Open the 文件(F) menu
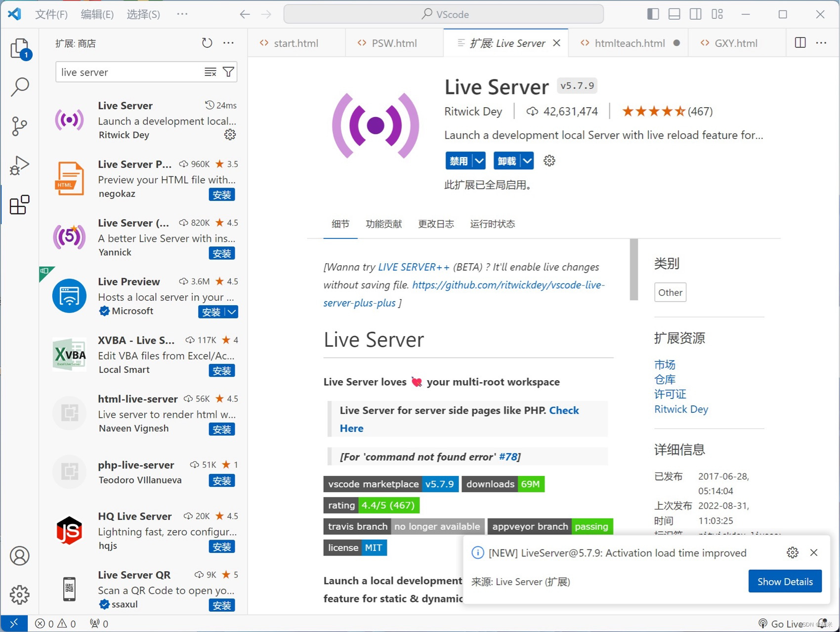 coord(51,14)
